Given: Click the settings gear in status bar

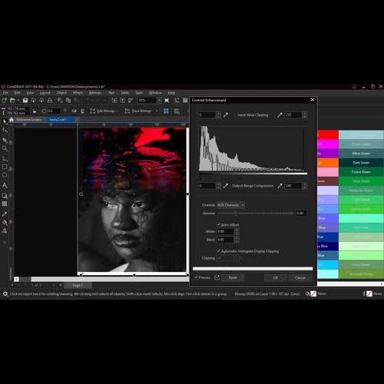Looking at the screenshot, I should coord(5,294).
